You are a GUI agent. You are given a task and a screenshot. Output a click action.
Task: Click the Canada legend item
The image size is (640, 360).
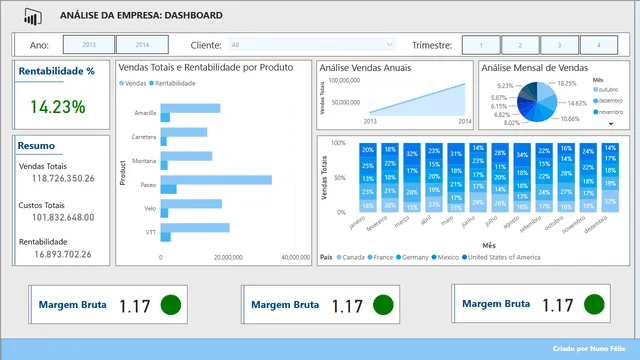(351, 257)
